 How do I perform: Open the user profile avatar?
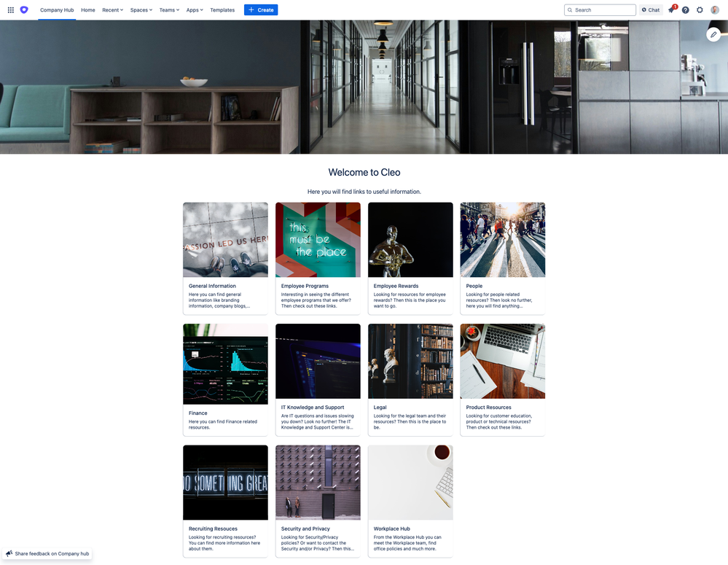click(x=715, y=9)
